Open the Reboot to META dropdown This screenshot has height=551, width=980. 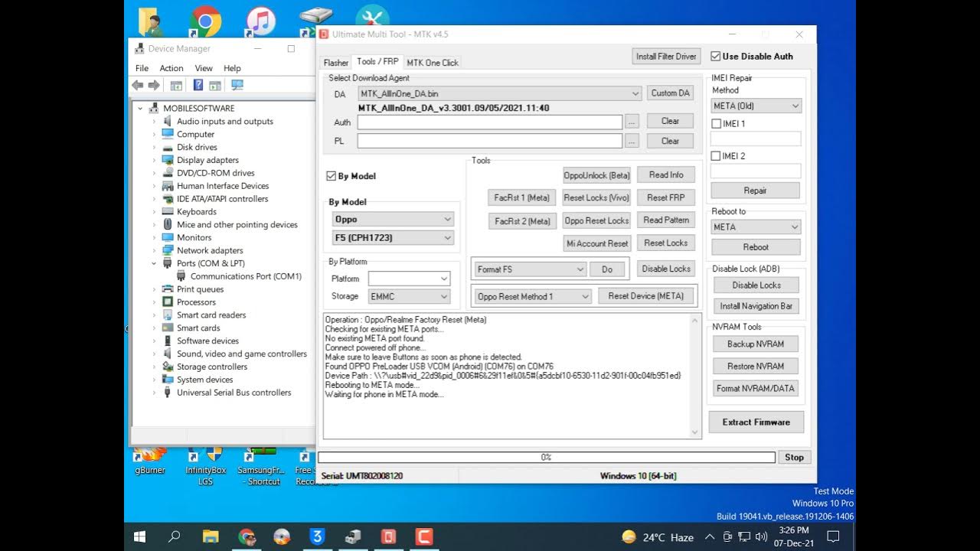click(x=756, y=227)
